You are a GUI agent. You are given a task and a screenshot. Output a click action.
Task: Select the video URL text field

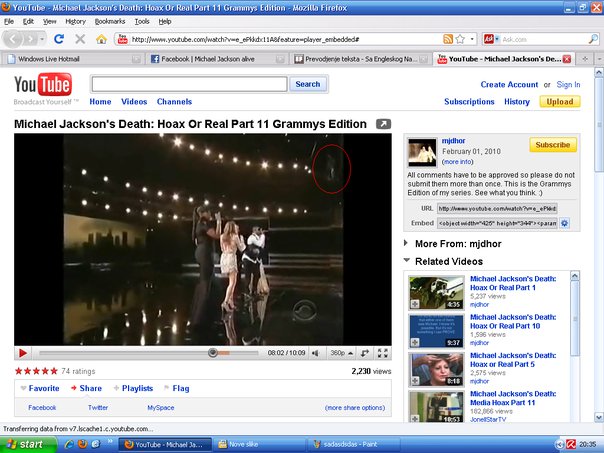pos(497,208)
